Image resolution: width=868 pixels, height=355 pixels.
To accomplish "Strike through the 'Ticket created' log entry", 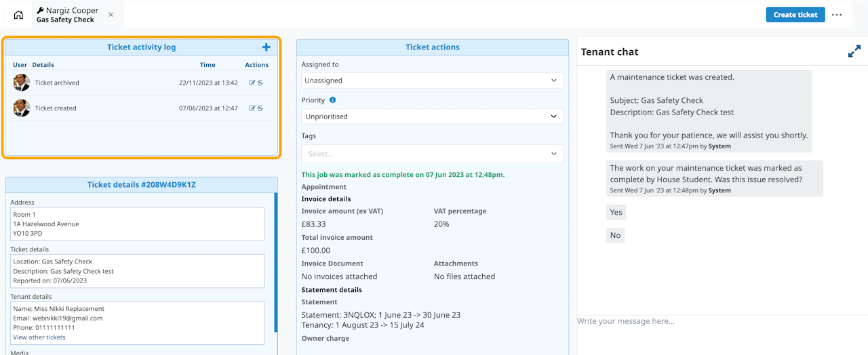I will (x=260, y=108).
